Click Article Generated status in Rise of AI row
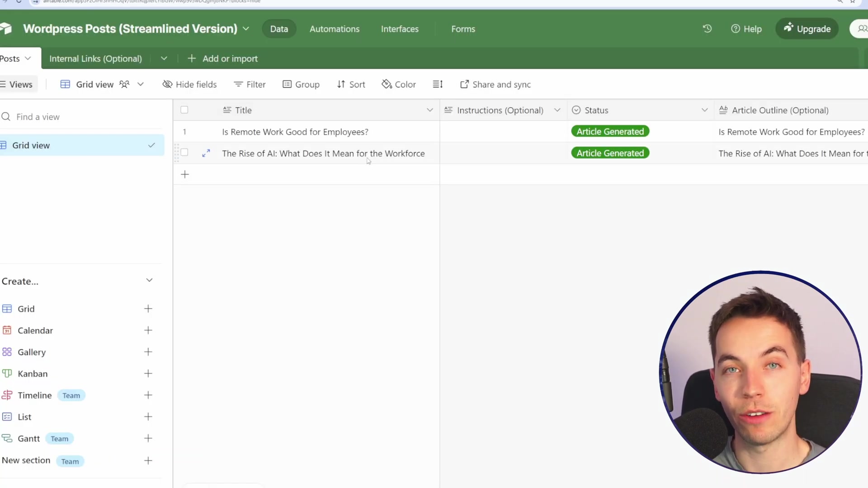The image size is (868, 488). click(610, 153)
